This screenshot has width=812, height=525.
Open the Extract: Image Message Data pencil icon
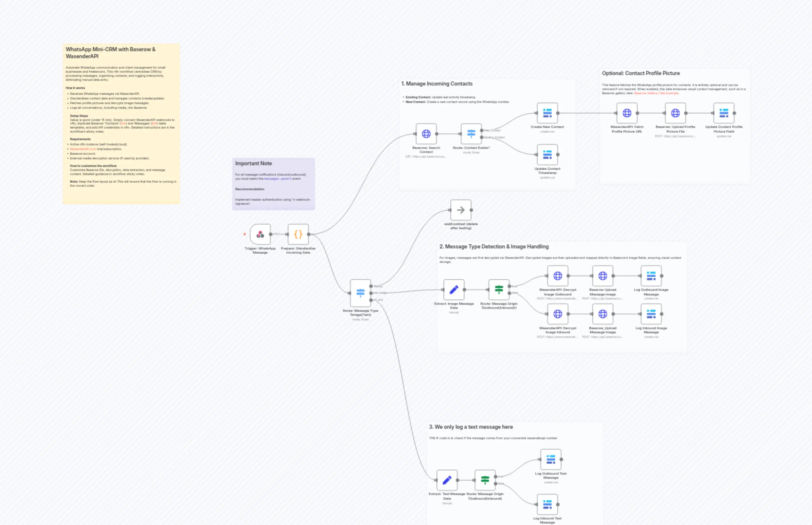[454, 289]
